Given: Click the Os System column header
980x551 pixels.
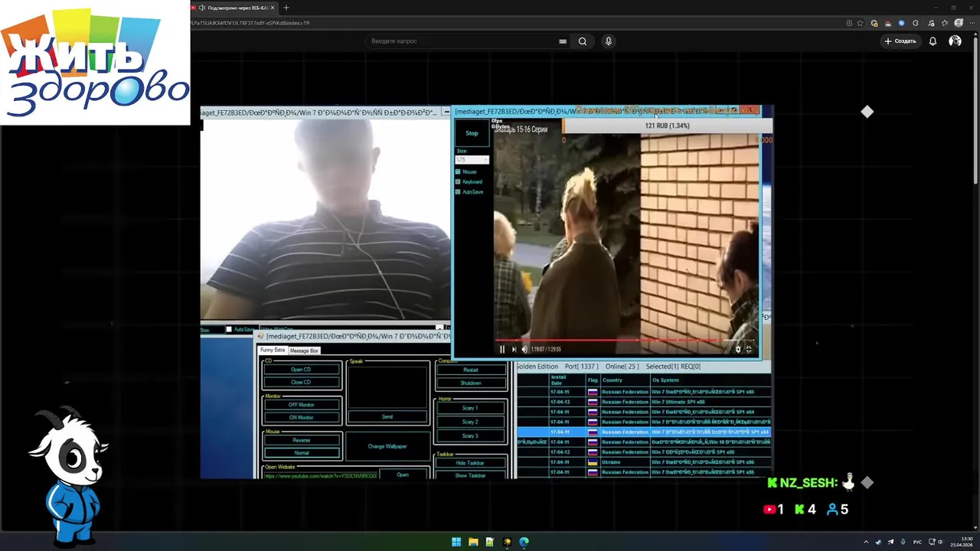Looking at the screenshot, I should (x=710, y=380).
